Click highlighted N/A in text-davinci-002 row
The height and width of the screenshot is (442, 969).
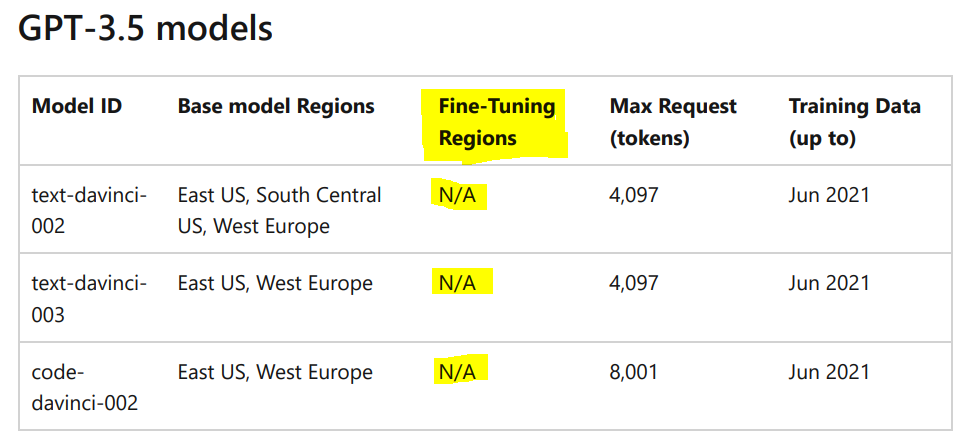(x=457, y=195)
